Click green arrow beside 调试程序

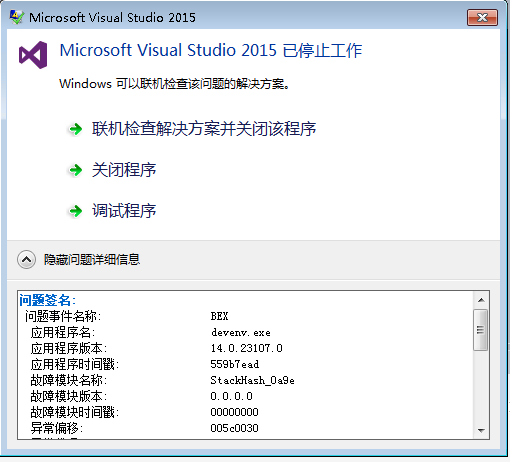pos(76,211)
